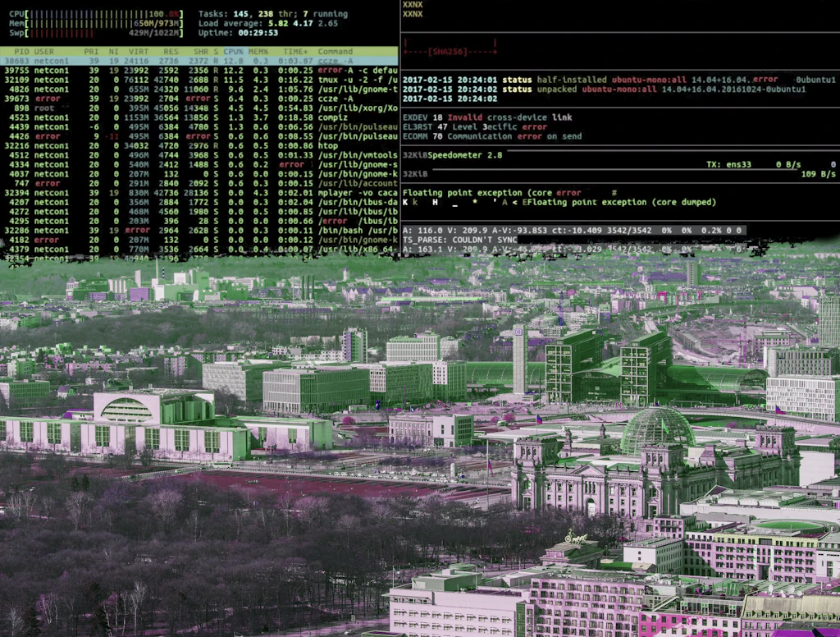Sort by the PRI column header
The height and width of the screenshot is (637, 840).
[x=91, y=52]
